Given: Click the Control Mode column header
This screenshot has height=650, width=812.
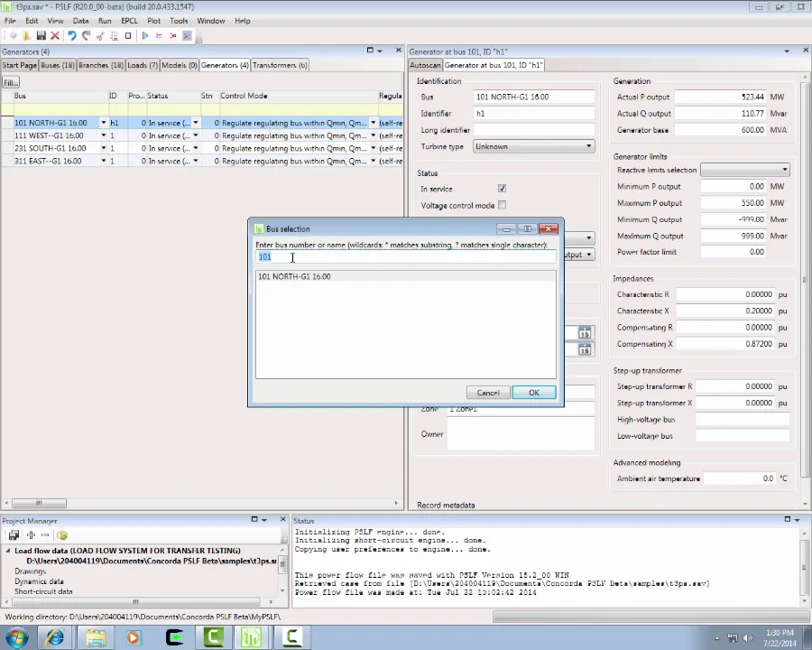Looking at the screenshot, I should click(299, 96).
